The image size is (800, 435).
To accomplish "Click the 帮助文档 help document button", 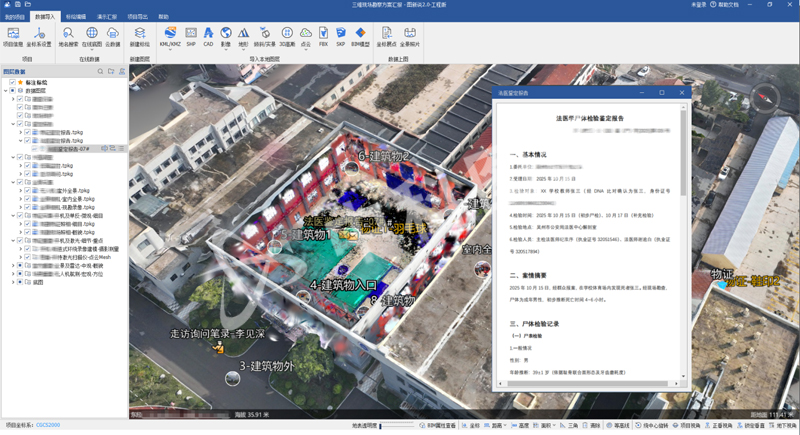I will (724, 5).
